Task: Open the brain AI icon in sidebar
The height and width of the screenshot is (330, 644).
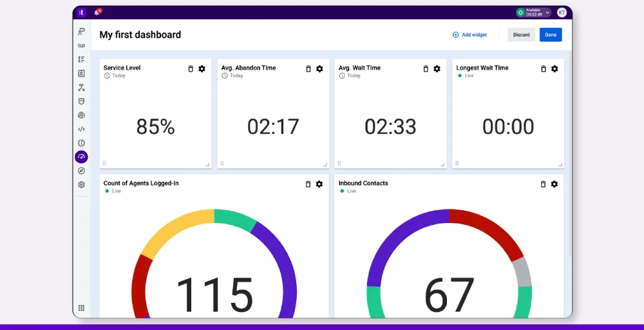Action: pos(81,143)
